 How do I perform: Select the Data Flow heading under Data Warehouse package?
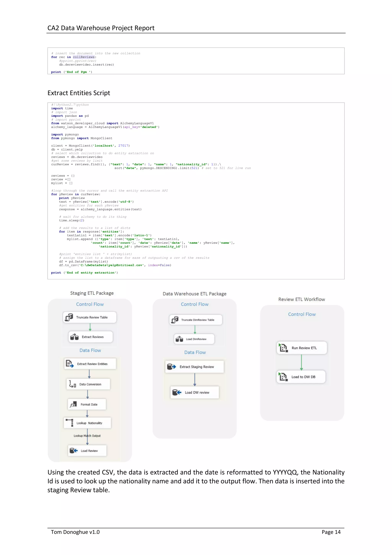coord(195,352)
